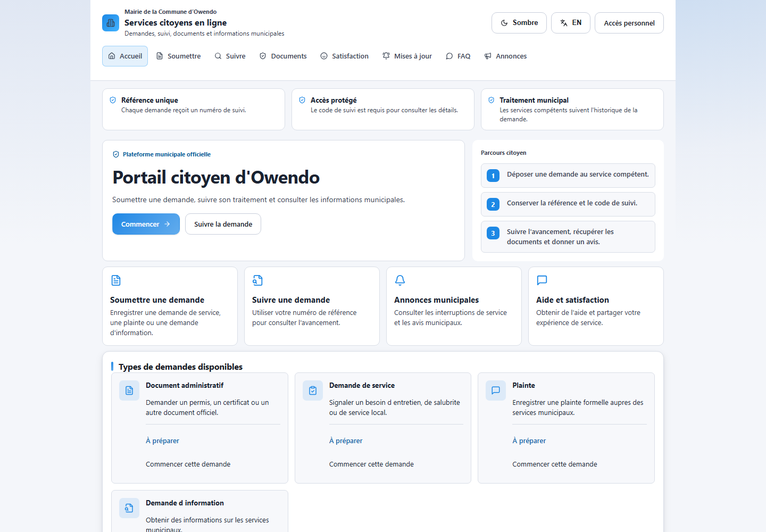The width and height of the screenshot is (766, 532).
Task: Click the Demande de service clipboard icon
Action: (x=313, y=390)
